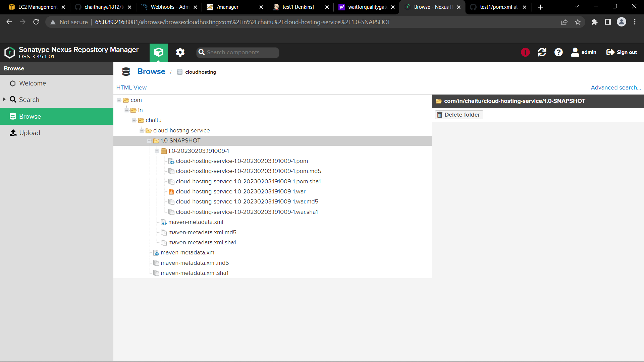Open server administration gear icon

coord(180,52)
